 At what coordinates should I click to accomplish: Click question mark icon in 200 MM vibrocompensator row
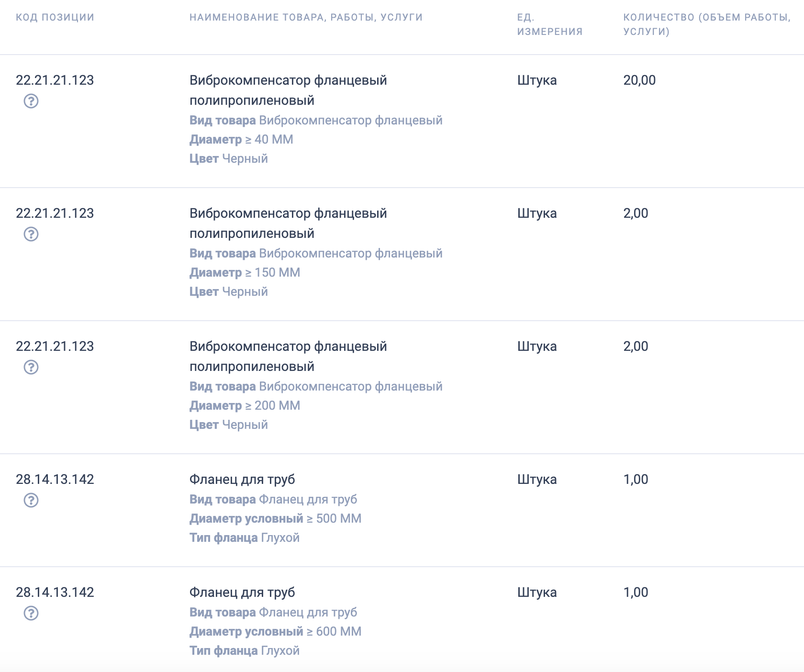pos(31,367)
